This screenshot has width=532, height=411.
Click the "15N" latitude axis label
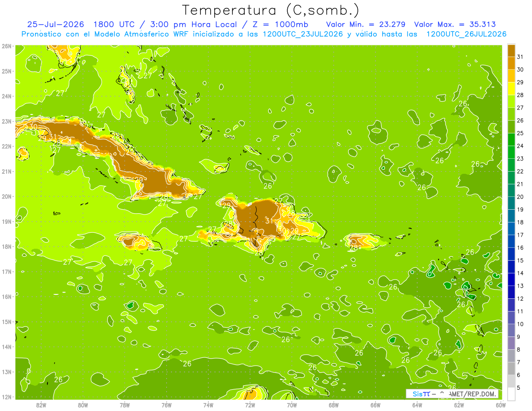coord(6,321)
